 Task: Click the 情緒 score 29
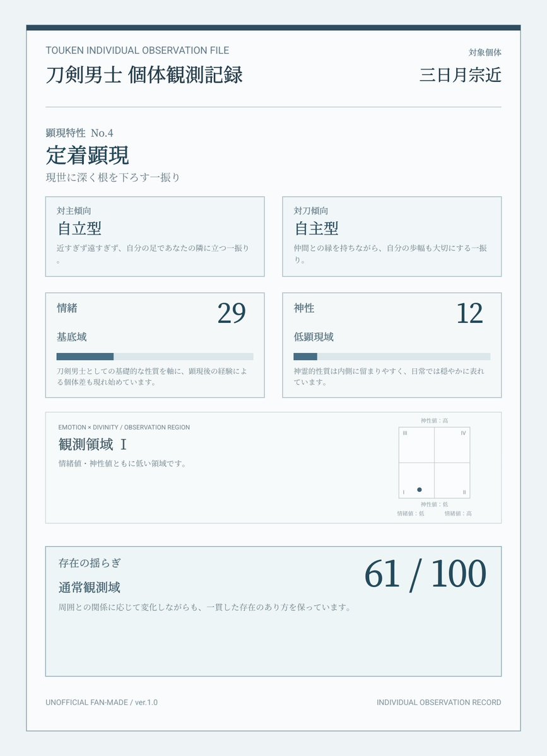232,313
